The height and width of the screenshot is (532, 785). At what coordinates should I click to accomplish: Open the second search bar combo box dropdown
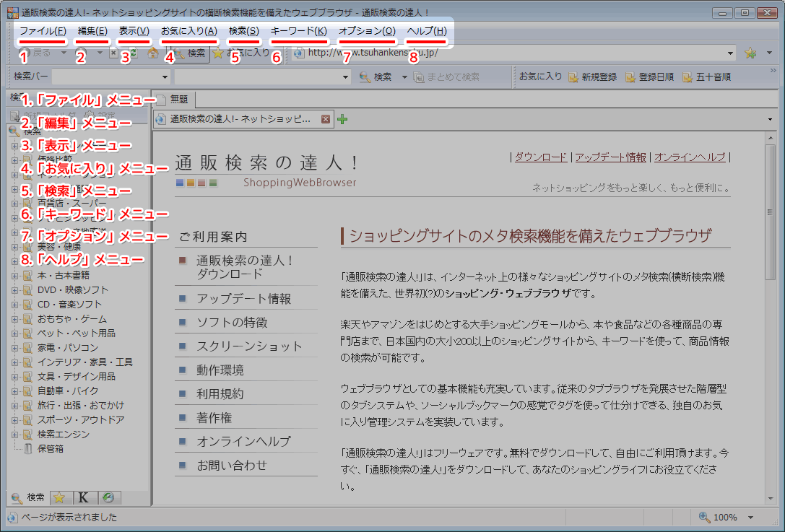pyautogui.click(x=345, y=77)
